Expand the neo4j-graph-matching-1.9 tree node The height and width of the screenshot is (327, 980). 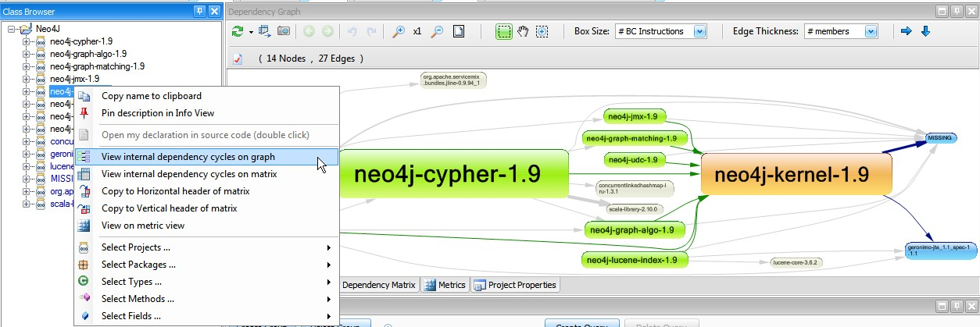(25, 66)
